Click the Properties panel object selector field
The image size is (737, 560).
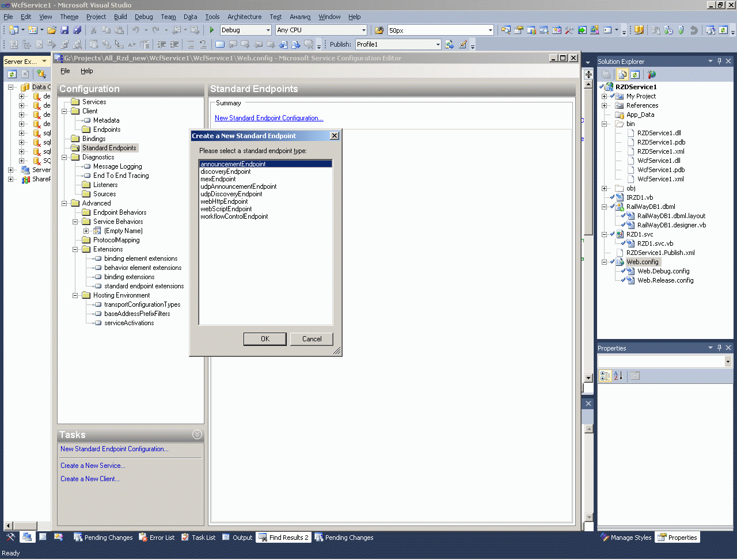[x=664, y=361]
